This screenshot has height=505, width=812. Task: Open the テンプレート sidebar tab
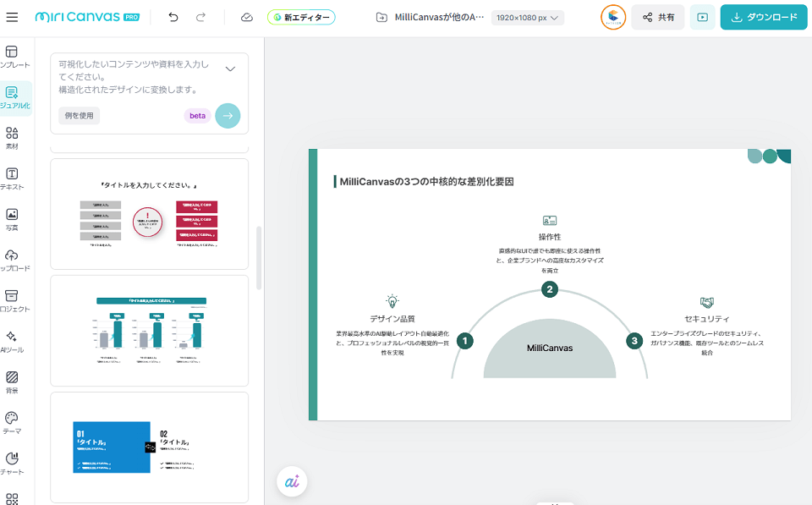point(13,57)
